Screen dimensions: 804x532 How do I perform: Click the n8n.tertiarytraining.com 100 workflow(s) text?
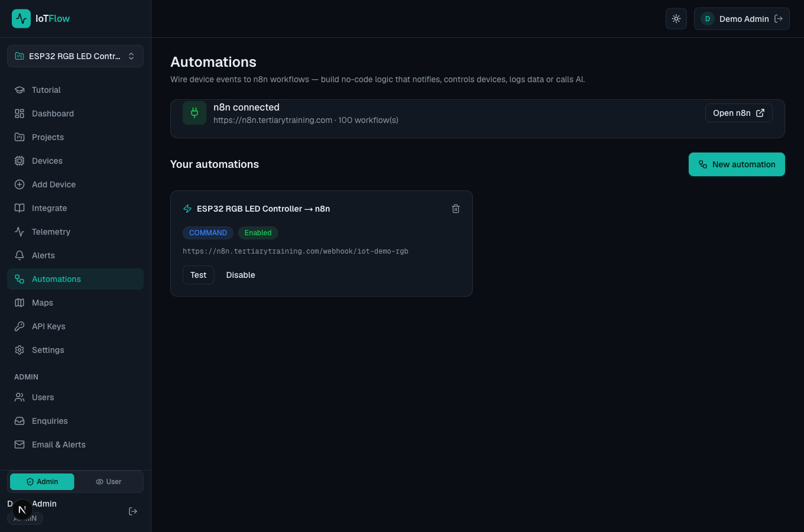(x=306, y=120)
